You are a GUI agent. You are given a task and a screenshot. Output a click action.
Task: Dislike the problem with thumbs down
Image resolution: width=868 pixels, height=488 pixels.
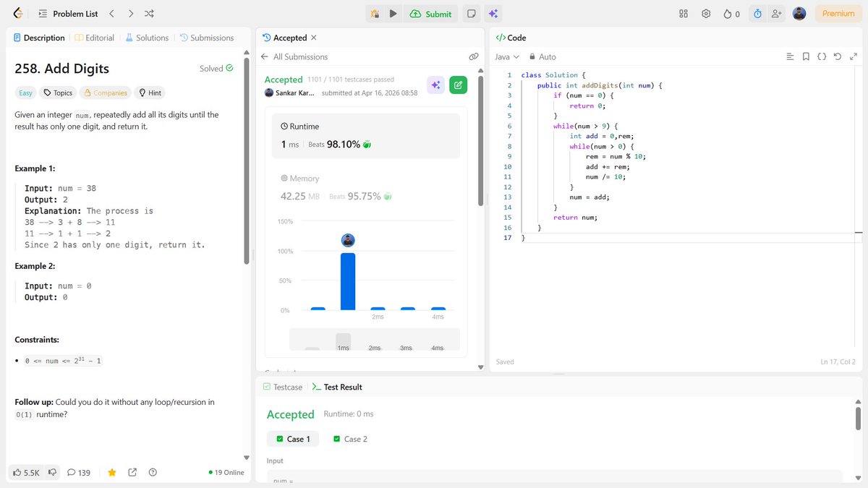(53, 472)
